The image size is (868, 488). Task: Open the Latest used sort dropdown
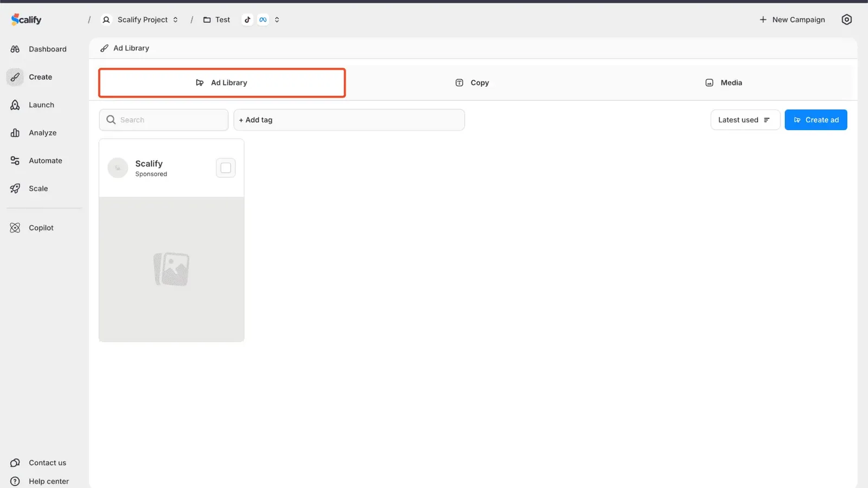(745, 120)
